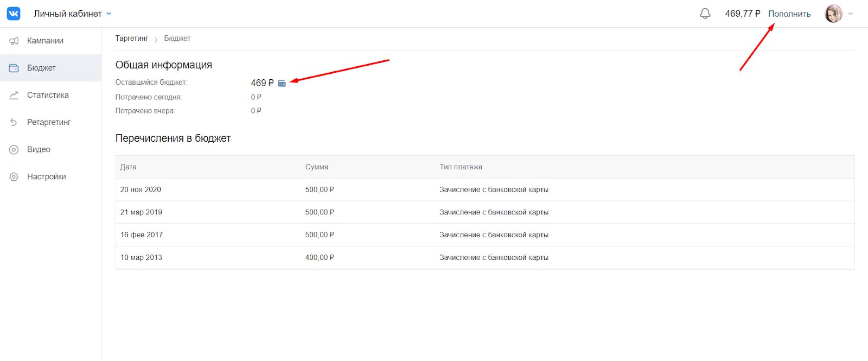Click the Statistics chart icon
Image resolution: width=868 pixels, height=361 pixels.
[14, 95]
